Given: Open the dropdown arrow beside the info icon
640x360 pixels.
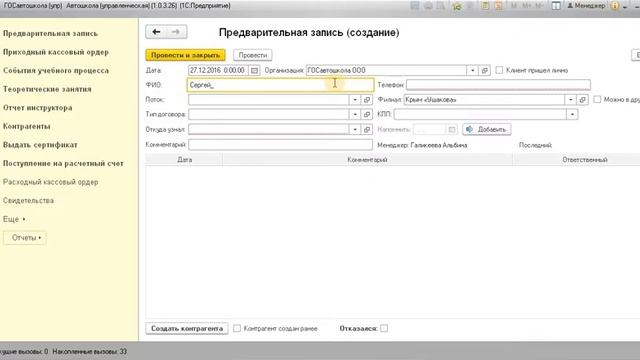Looking at the screenshot, I should pos(625,7).
